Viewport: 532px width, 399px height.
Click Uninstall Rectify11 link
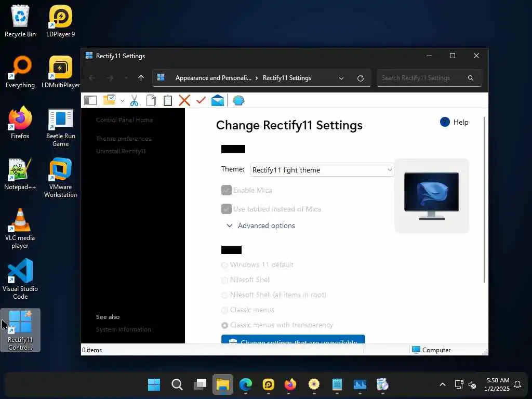121,151
